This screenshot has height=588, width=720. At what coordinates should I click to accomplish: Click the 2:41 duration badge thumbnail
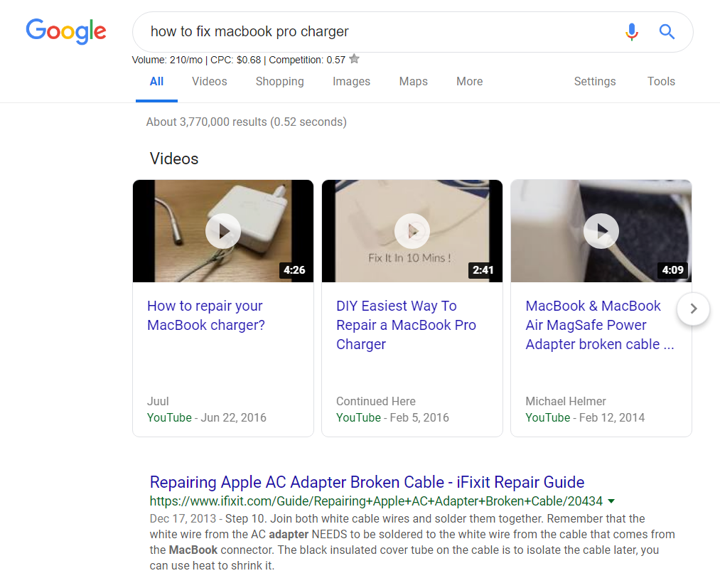click(x=483, y=270)
